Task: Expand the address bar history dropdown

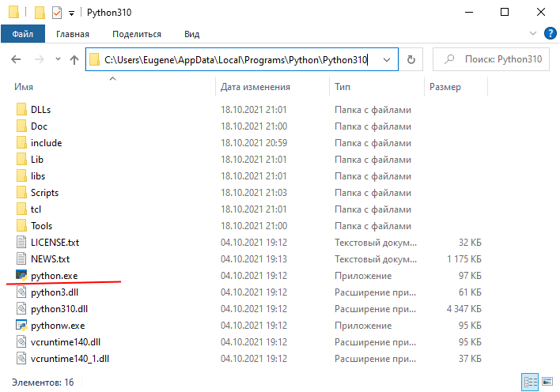Action: point(387,59)
